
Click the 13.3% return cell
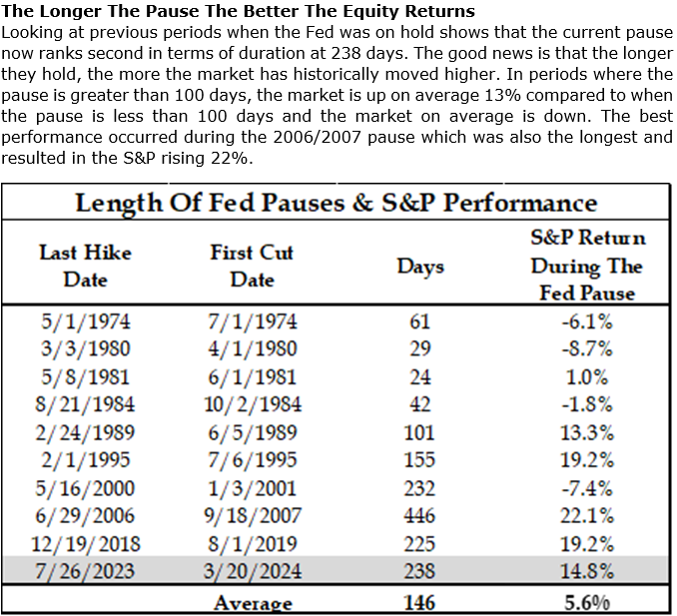coord(585,433)
